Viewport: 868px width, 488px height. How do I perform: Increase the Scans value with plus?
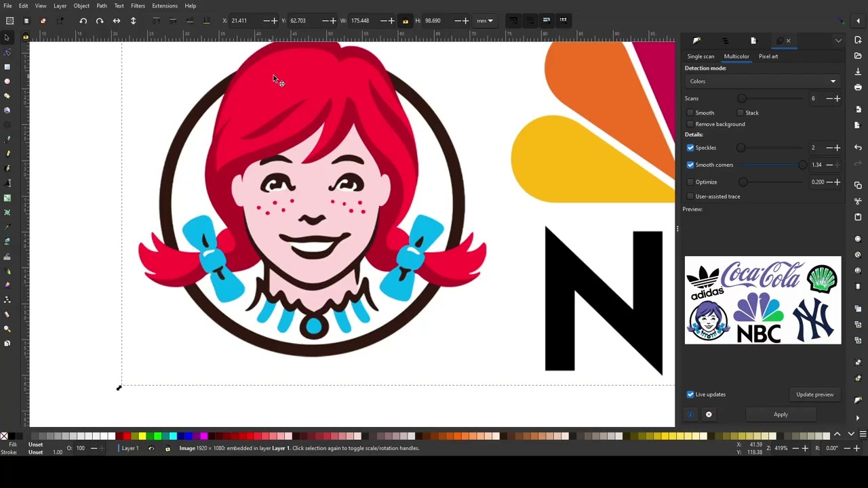click(837, 99)
